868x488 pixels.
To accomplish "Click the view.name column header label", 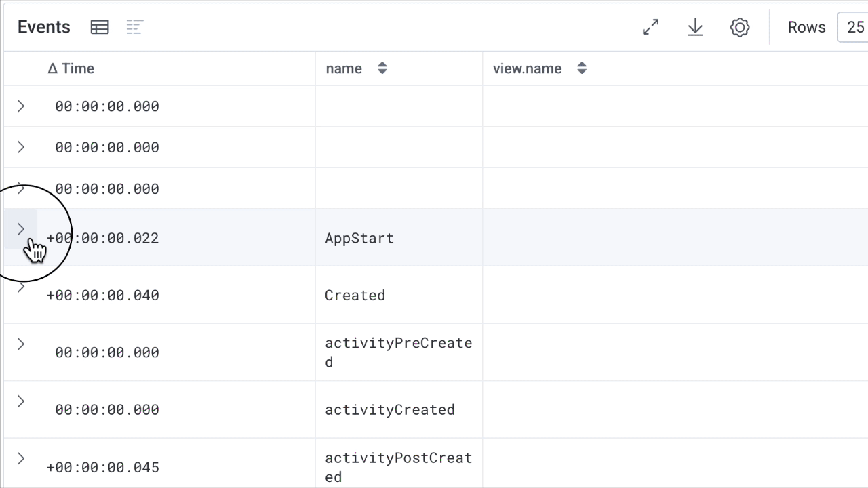I will [x=527, y=68].
